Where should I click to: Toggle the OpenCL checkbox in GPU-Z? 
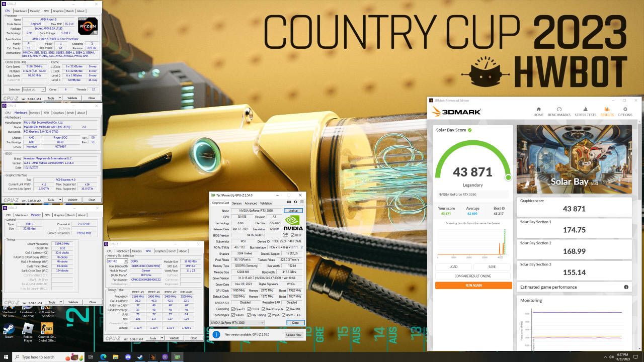[232, 309]
